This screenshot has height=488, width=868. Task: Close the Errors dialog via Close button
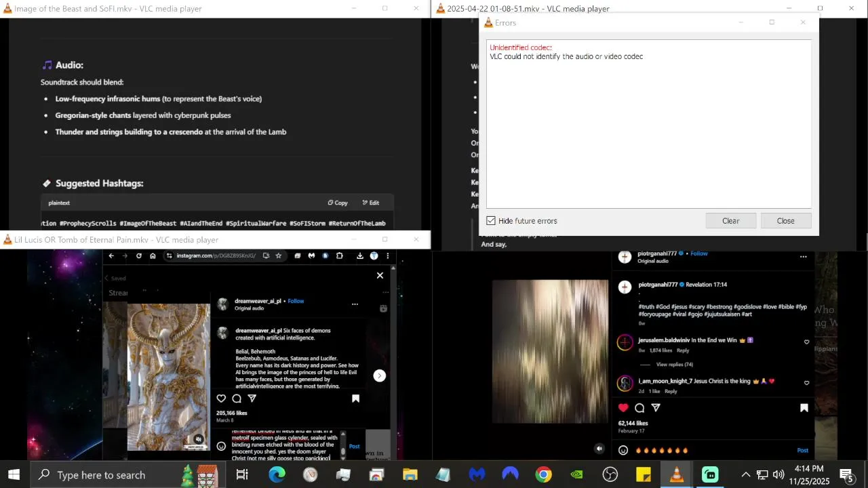[x=785, y=221]
